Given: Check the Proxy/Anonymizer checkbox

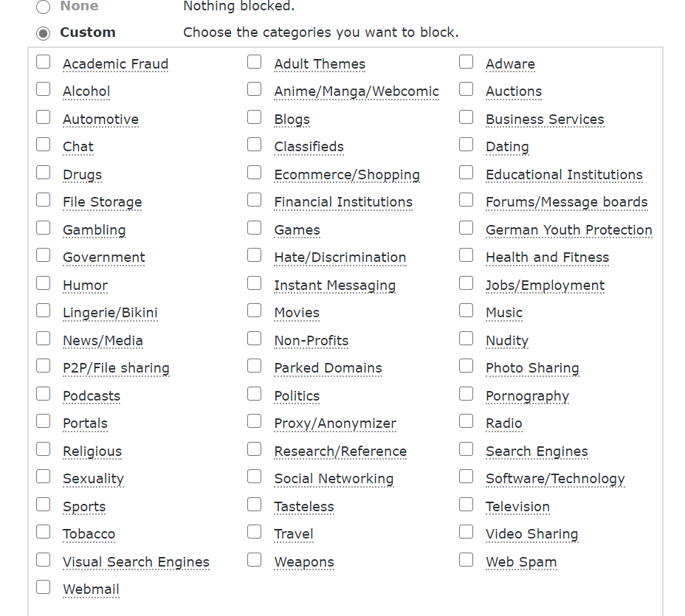Looking at the screenshot, I should [255, 421].
